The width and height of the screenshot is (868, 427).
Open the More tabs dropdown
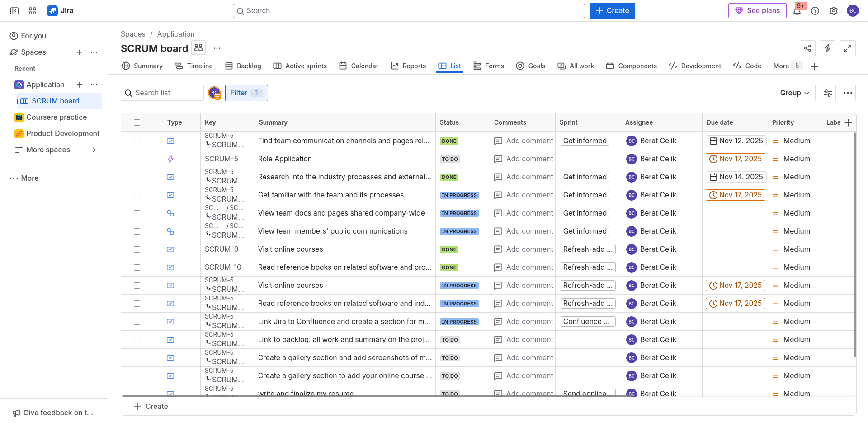787,66
